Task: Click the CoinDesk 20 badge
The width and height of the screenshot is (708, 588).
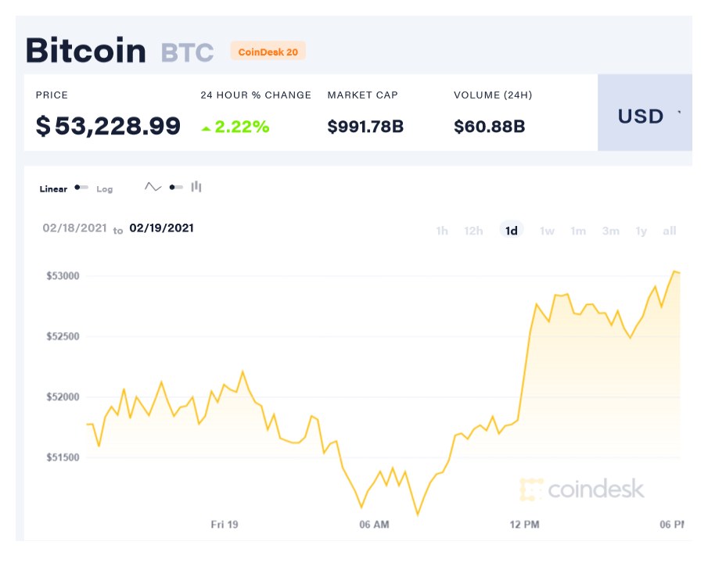Action: click(x=268, y=52)
